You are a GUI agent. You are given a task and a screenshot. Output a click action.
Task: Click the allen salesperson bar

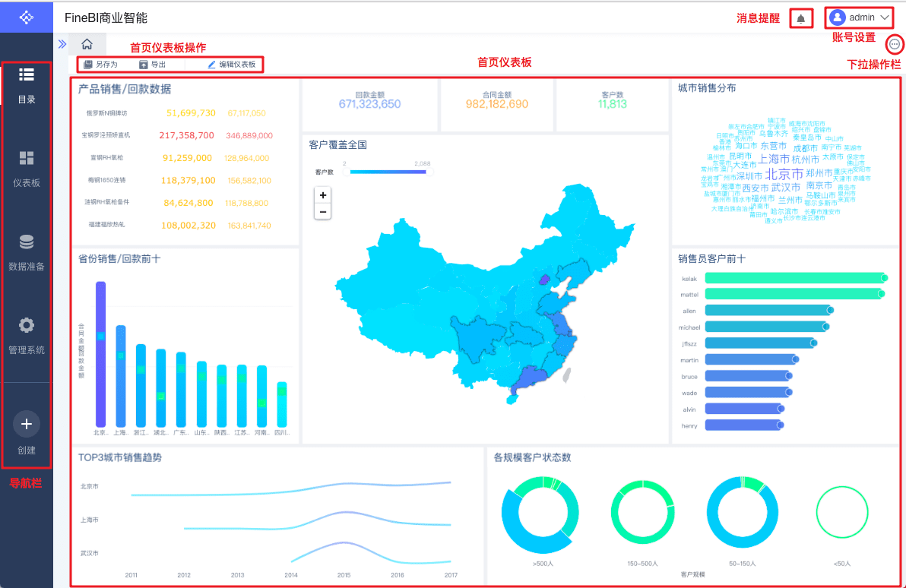[770, 311]
